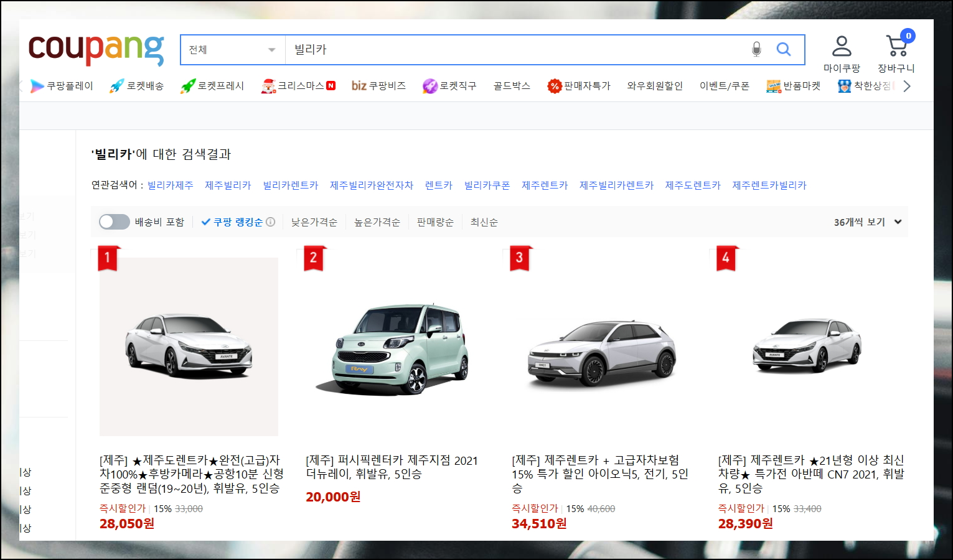Image resolution: width=953 pixels, height=560 pixels.
Task: Click related search 제주빌리카
Action: [228, 185]
